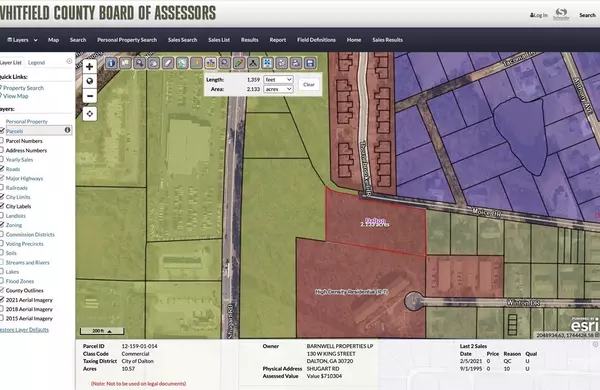This screenshot has width=600, height=390.
Task: Activate the locate my position icon
Action: pyautogui.click(x=90, y=114)
